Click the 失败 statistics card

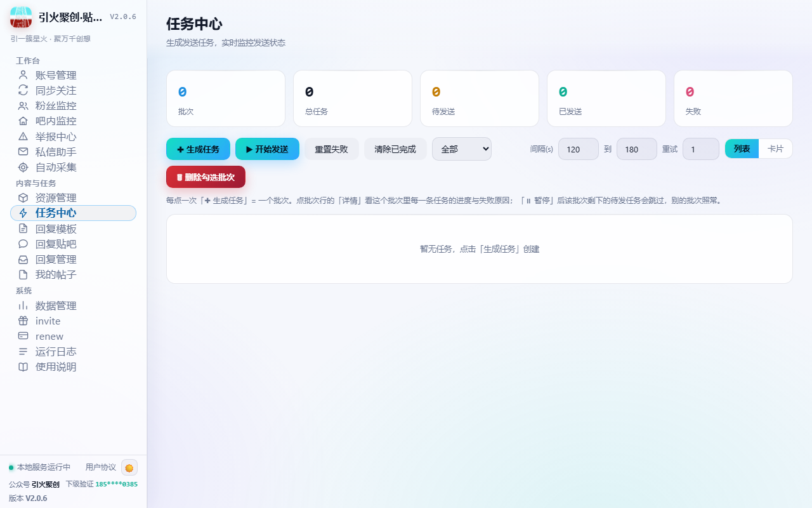point(733,98)
